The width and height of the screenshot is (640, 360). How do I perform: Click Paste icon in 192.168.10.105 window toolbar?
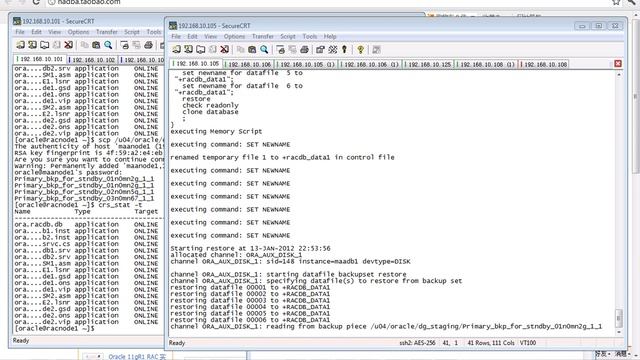[252, 49]
